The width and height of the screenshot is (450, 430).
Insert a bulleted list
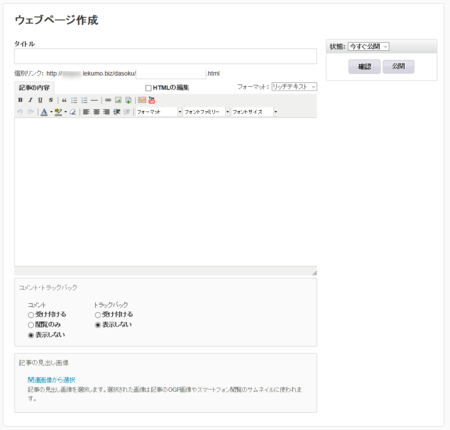(x=74, y=100)
